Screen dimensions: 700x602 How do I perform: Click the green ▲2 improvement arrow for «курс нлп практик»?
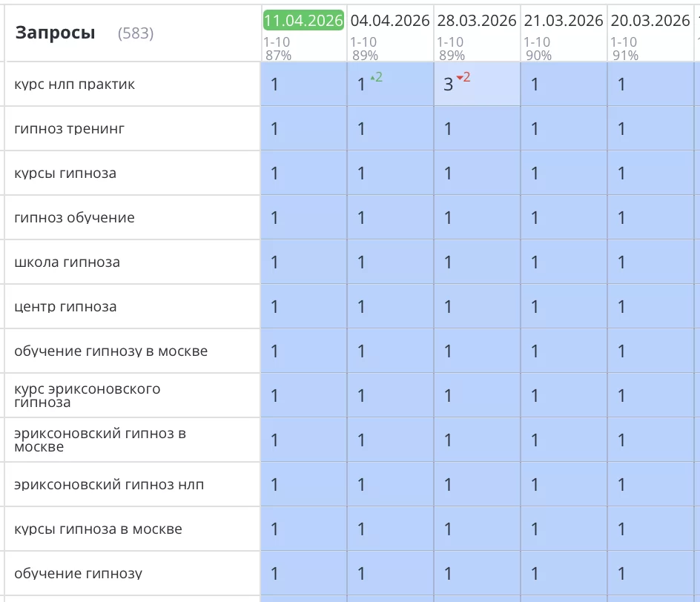pyautogui.click(x=375, y=76)
